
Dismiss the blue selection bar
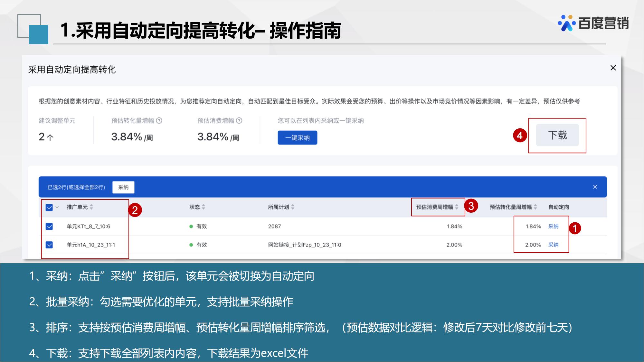pyautogui.click(x=595, y=187)
